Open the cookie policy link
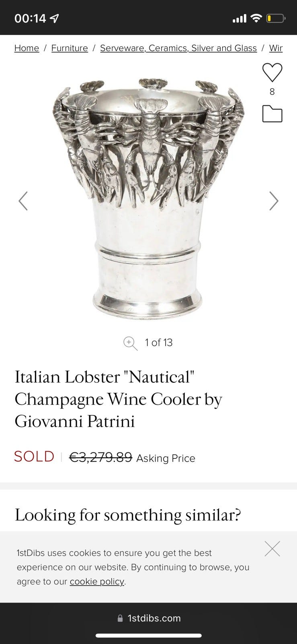 [97, 582]
